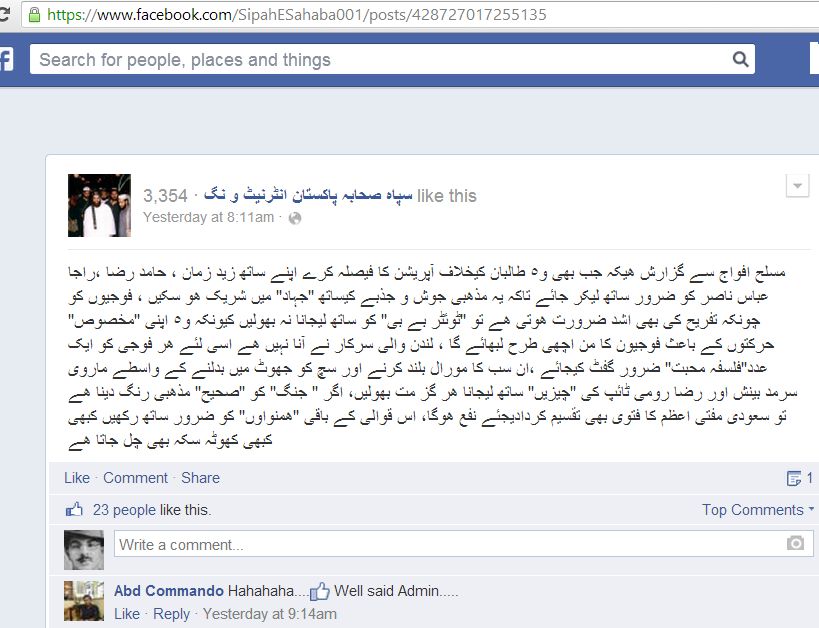819x628 pixels.
Task: Like the post
Action: point(77,478)
